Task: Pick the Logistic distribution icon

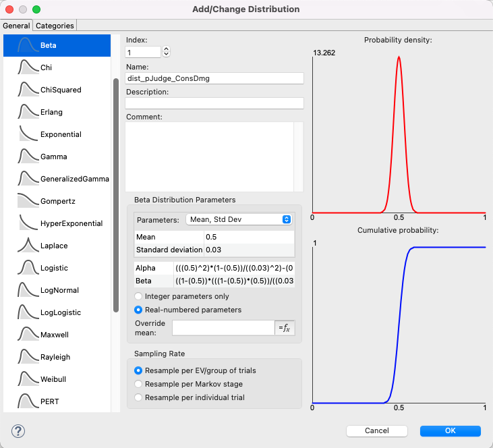Action: click(28, 268)
